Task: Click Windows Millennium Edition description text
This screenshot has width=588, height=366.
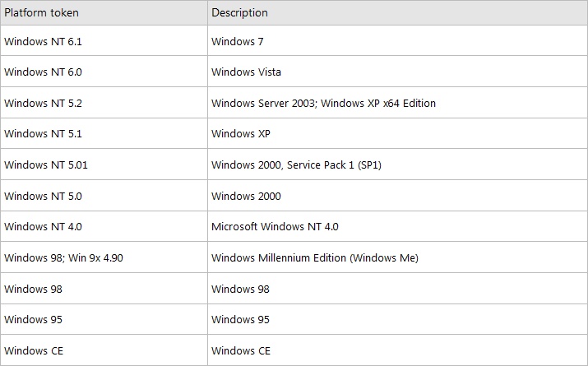Action: tap(315, 258)
